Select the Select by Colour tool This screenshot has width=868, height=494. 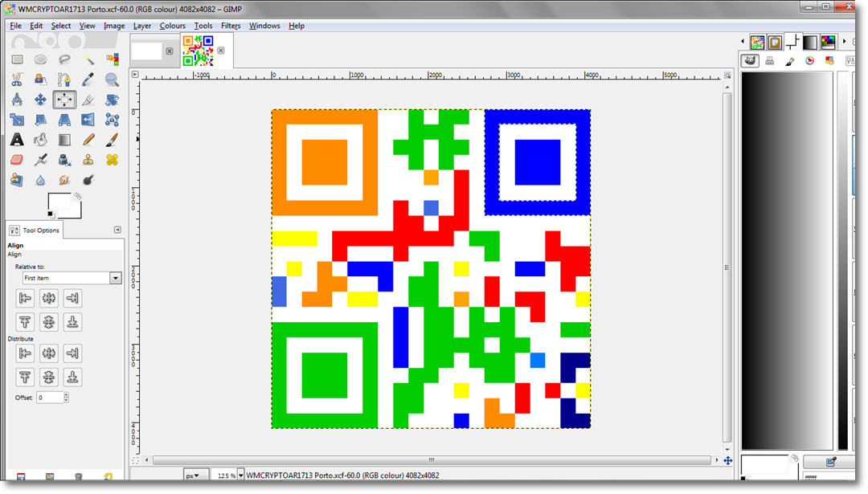pyautogui.click(x=112, y=59)
